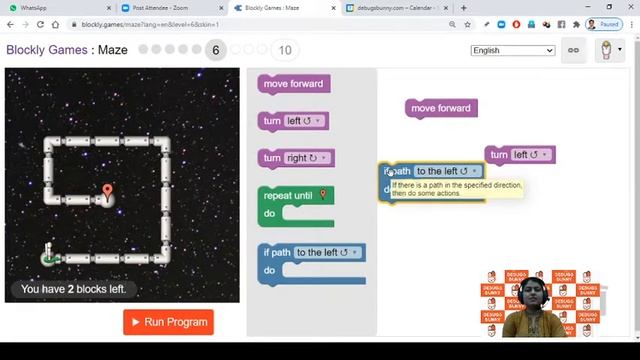Open the Paused profile button

coord(604,24)
